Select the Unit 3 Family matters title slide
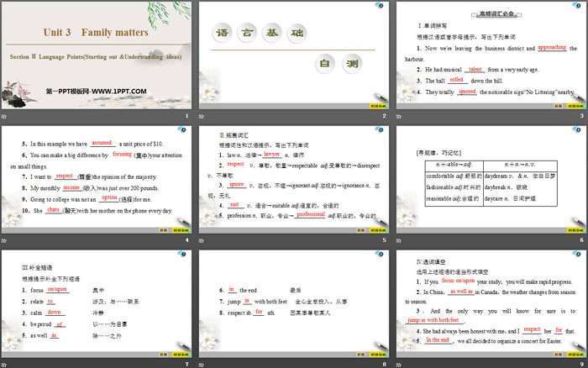588x368 pixels. (x=97, y=55)
